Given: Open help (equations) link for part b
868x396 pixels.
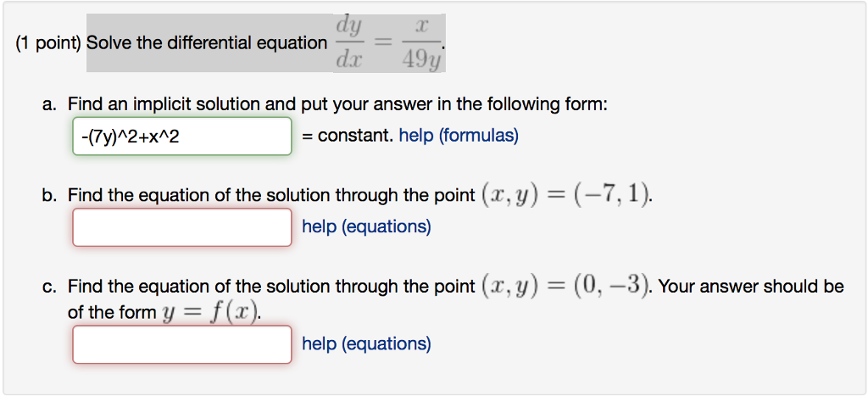Looking at the screenshot, I should (x=366, y=227).
